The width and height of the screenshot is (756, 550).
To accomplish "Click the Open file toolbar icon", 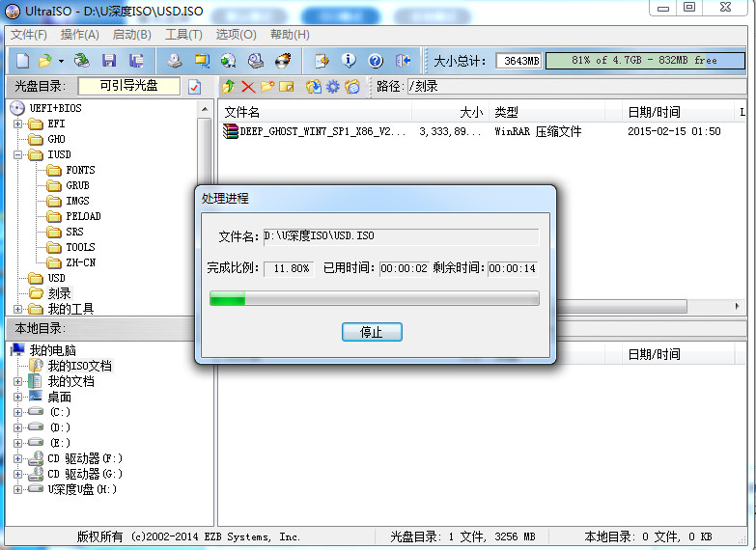I will (44, 61).
